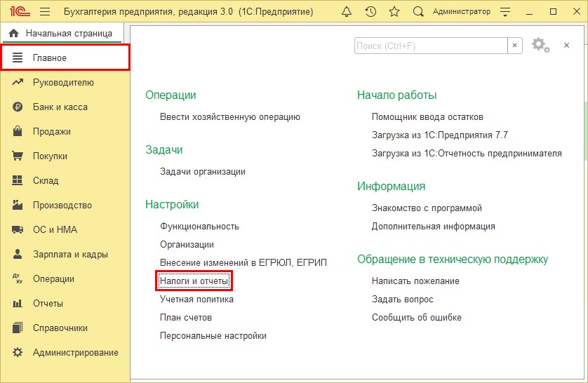
Task: Close the section menu panel
Action: [x=567, y=46]
